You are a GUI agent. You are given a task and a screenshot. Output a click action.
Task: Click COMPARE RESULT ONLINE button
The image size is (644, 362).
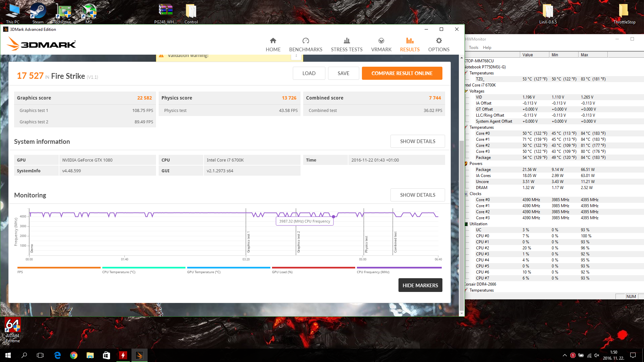(402, 73)
